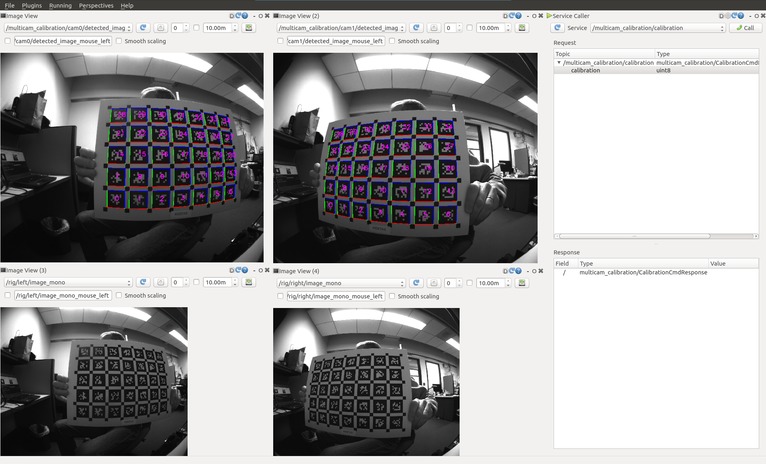Screen dimensions: 766x464
Task: Open help for Image View (4)
Action: [518, 271]
